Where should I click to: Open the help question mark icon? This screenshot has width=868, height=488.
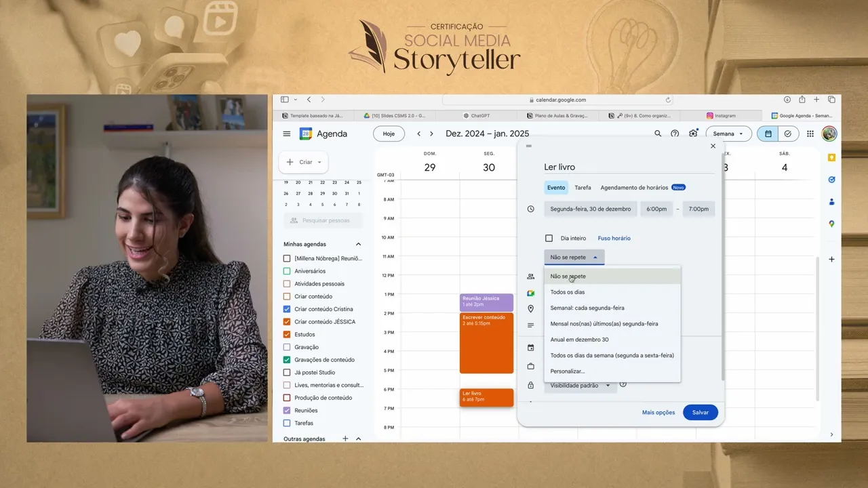pyautogui.click(x=675, y=134)
